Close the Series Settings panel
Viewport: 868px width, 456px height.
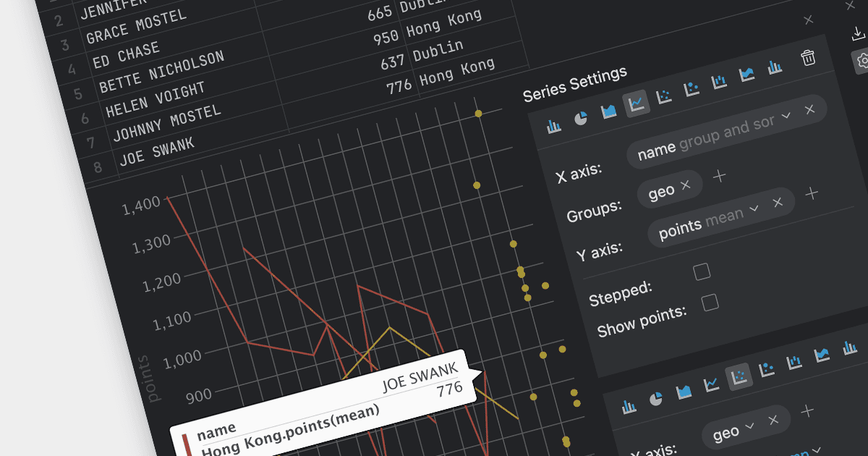(x=809, y=20)
